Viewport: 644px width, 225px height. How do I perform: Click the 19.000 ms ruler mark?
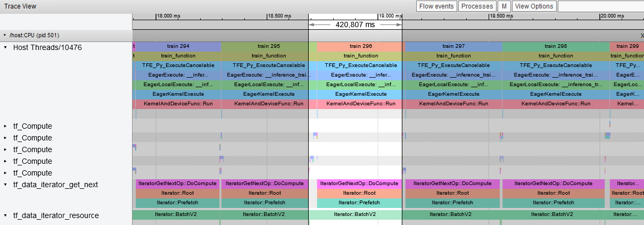[390, 16]
